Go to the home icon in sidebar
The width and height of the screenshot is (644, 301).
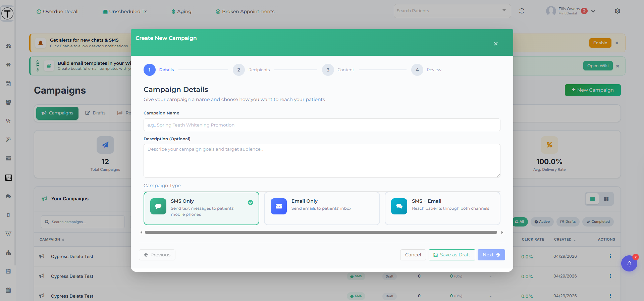click(x=8, y=65)
